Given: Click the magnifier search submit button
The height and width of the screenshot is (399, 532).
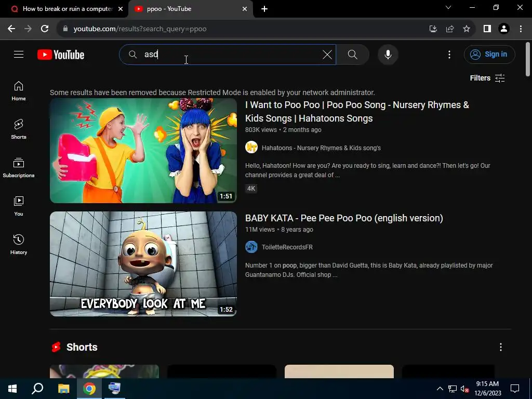Looking at the screenshot, I should coord(353,54).
